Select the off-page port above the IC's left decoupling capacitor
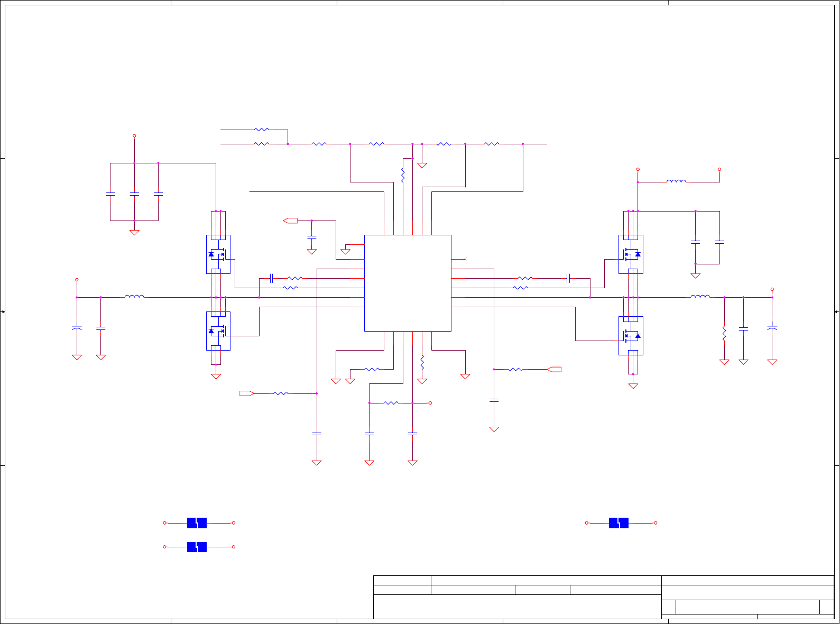Image resolution: width=840 pixels, height=624 pixels. [x=291, y=221]
